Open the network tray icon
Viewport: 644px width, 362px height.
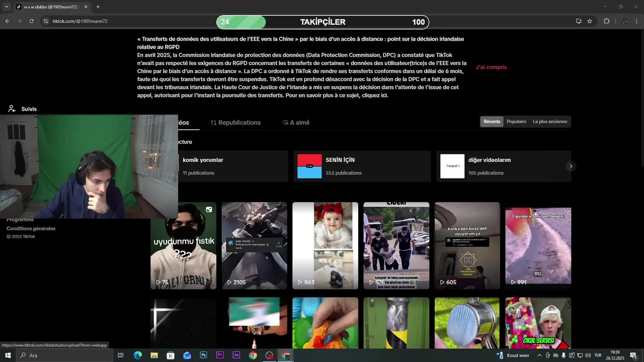[x=580, y=355]
